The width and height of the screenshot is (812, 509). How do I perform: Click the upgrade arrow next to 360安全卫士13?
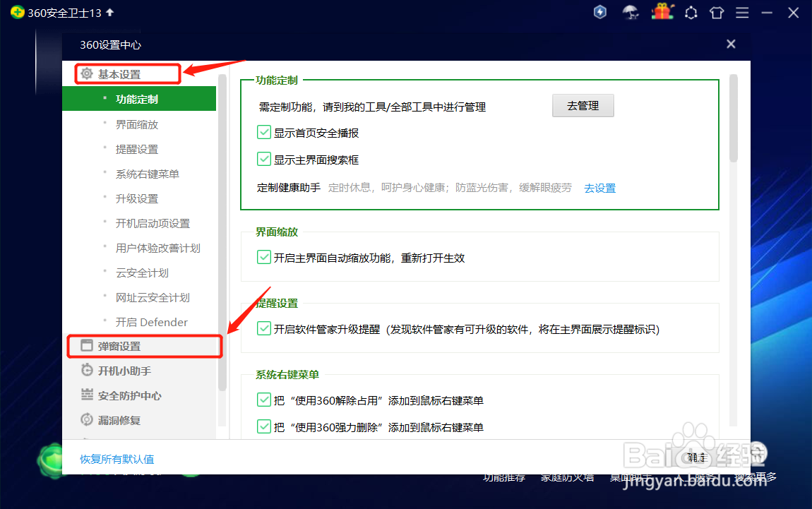tap(109, 12)
